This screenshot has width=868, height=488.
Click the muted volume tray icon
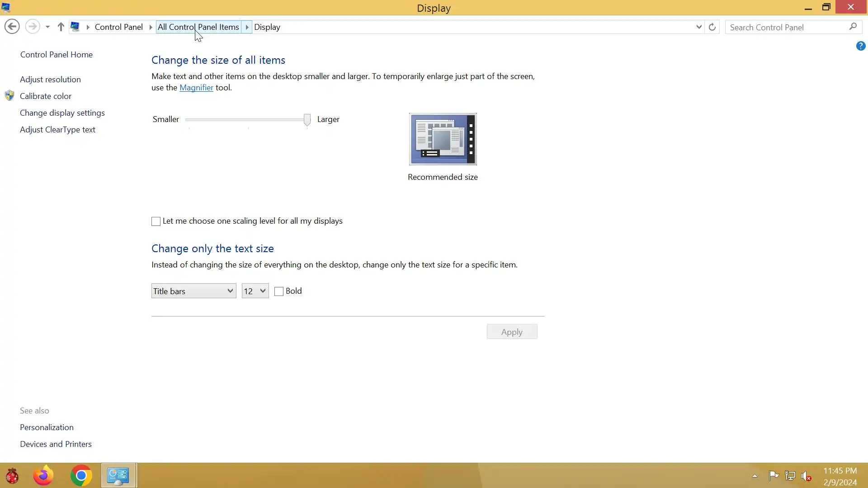(x=806, y=476)
